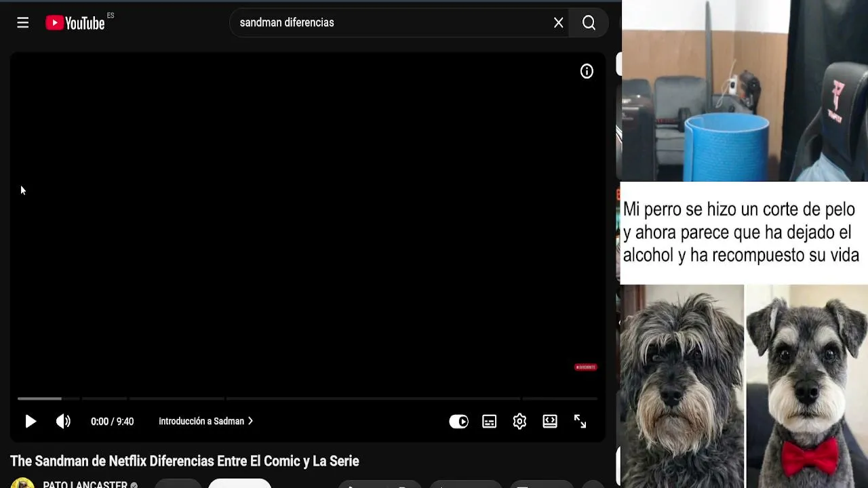The width and height of the screenshot is (868, 488).
Task: Go to the YouTube home logo
Action: [75, 23]
